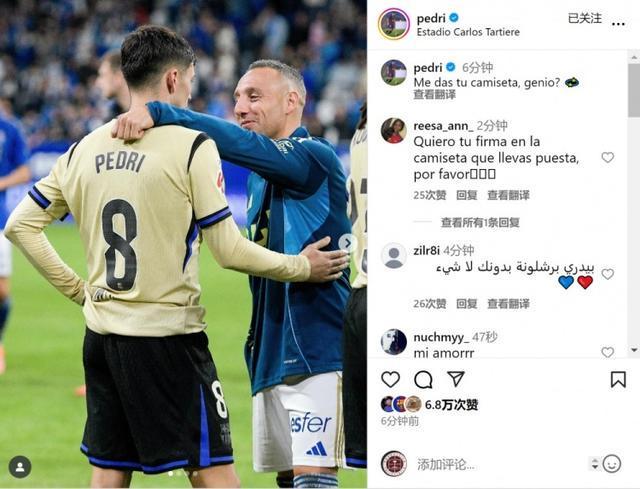Click the add comment input field
640x489 pixels.
500,464
